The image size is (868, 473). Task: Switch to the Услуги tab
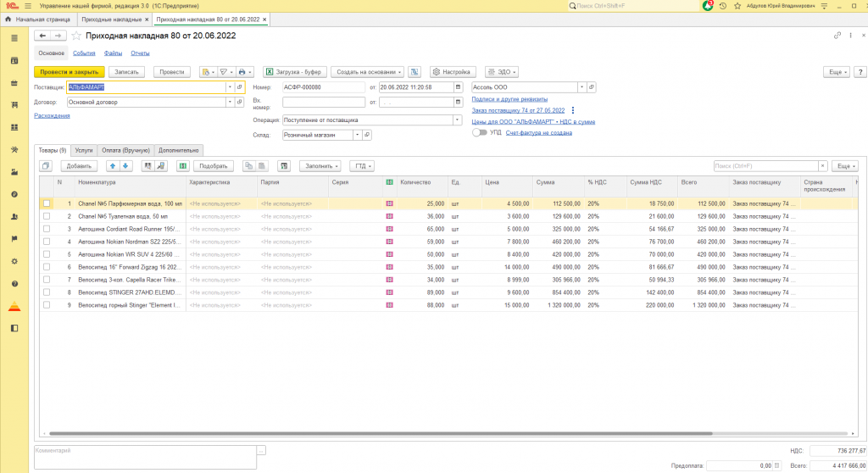click(x=84, y=150)
